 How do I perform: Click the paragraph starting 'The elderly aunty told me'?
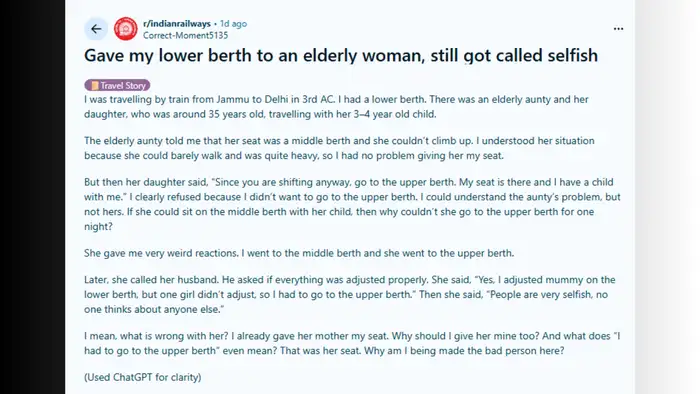coord(339,148)
